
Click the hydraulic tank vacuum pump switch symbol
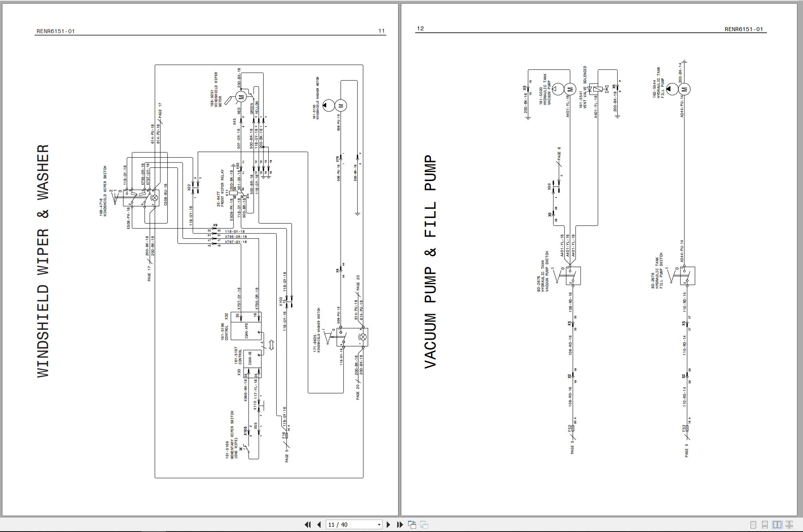point(573,276)
